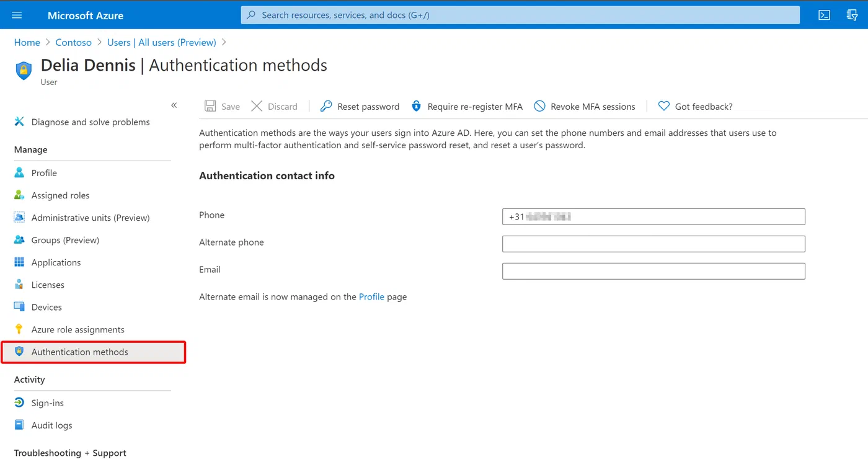
Task: Click the Applications grid icon
Action: pos(19,262)
